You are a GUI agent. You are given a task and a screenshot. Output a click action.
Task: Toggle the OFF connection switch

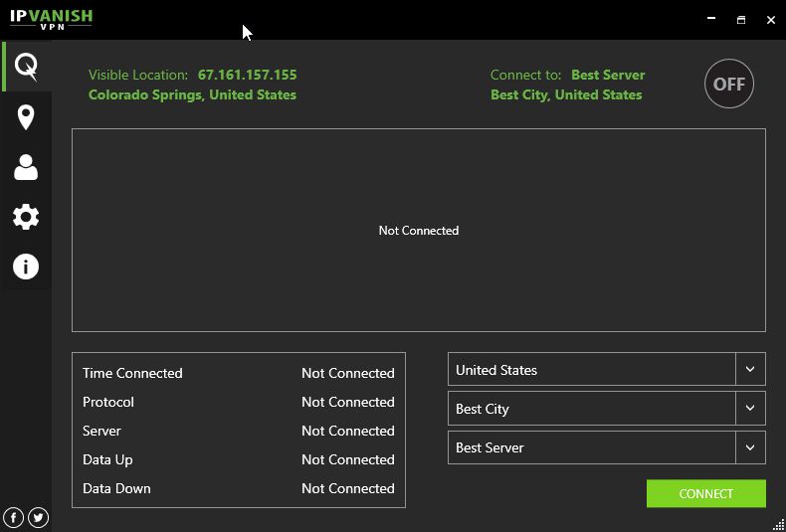729,85
